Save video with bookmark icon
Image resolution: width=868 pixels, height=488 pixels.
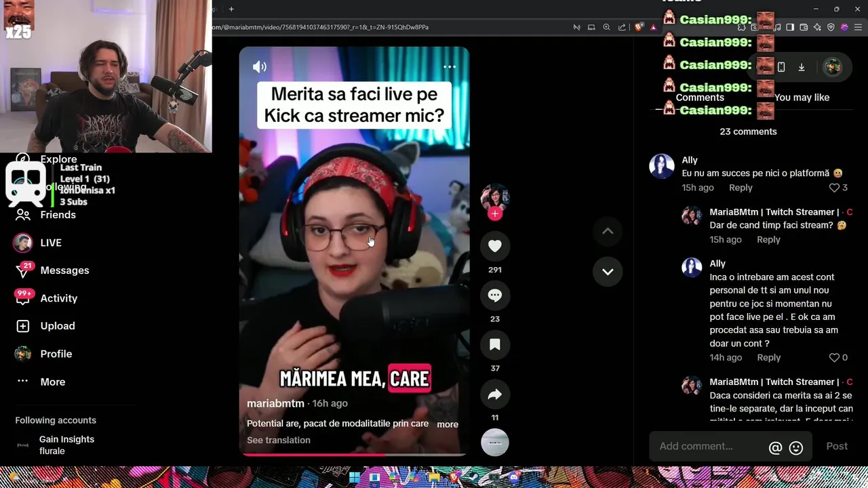click(x=495, y=345)
